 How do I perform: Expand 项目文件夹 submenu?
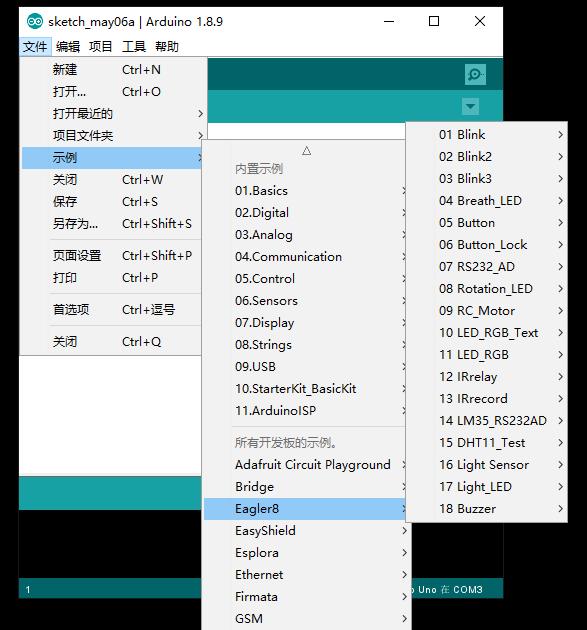click(x=111, y=136)
